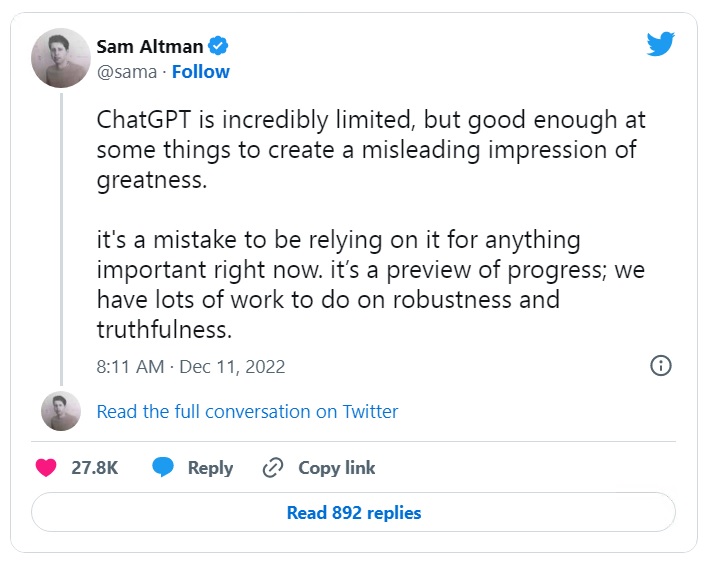Read the full conversation on Twitter
712x562 pixels.
tap(247, 411)
